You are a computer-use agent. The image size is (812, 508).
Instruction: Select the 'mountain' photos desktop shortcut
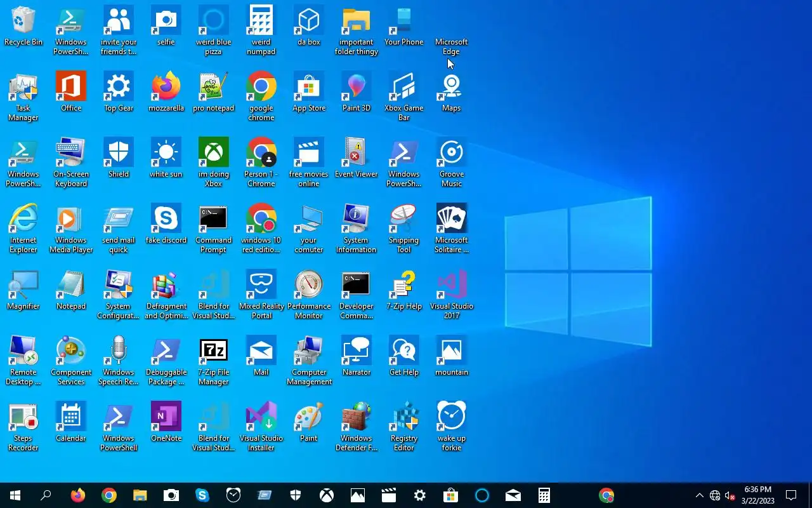(x=452, y=356)
